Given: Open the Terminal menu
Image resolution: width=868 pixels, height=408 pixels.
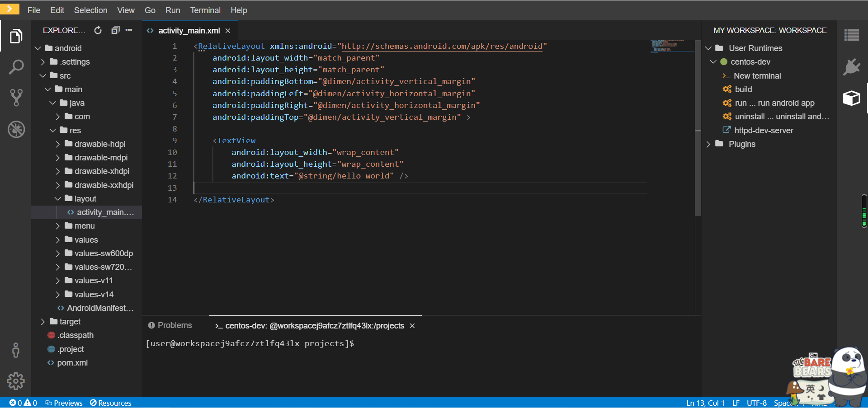Looking at the screenshot, I should pos(205,10).
